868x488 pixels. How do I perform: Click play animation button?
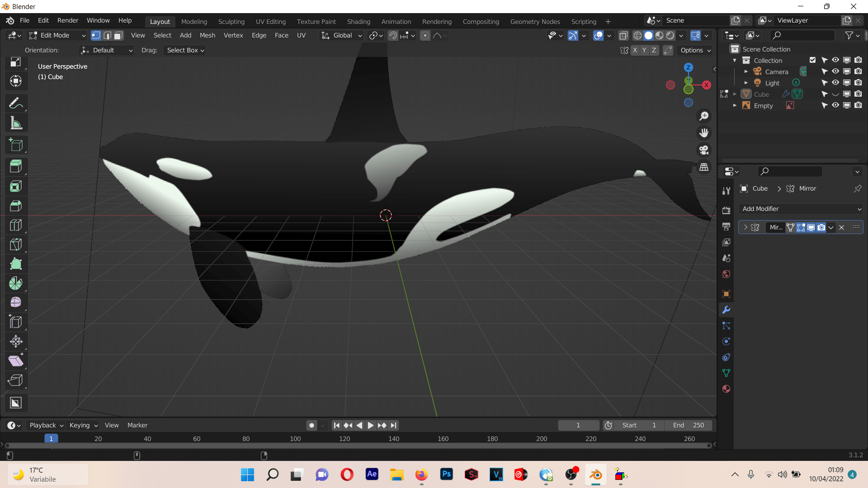point(370,425)
